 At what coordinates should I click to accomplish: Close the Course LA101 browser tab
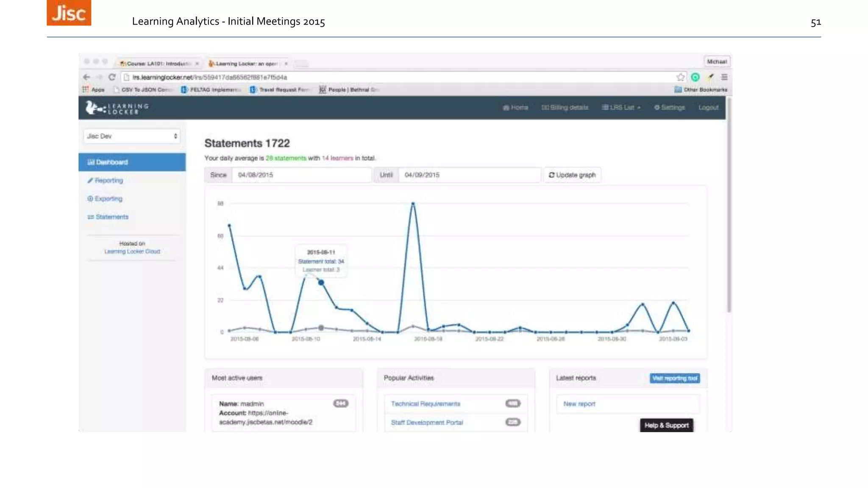[197, 64]
